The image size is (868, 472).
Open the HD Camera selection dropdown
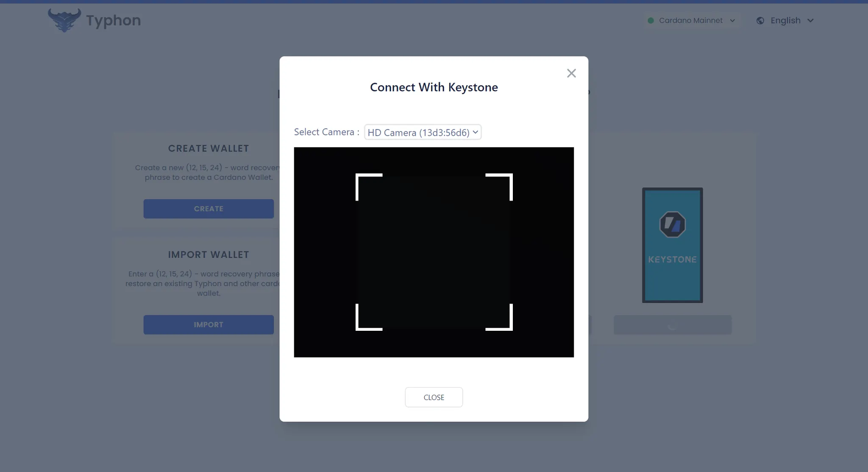[x=423, y=132]
